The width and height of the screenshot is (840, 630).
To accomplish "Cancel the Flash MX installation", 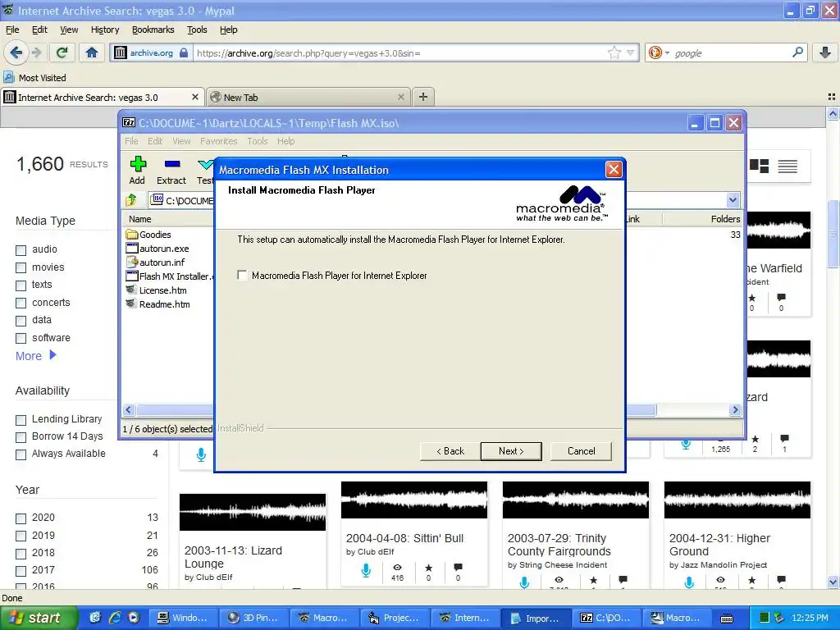I will click(581, 451).
